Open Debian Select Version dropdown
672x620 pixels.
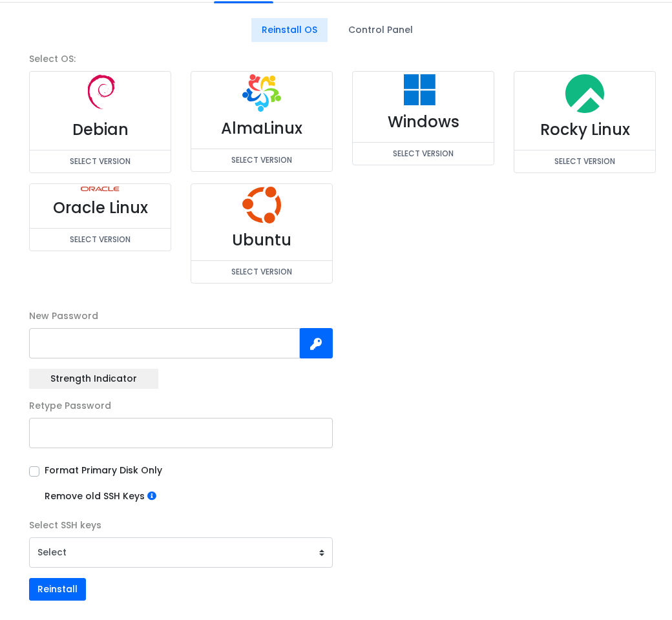(x=100, y=161)
